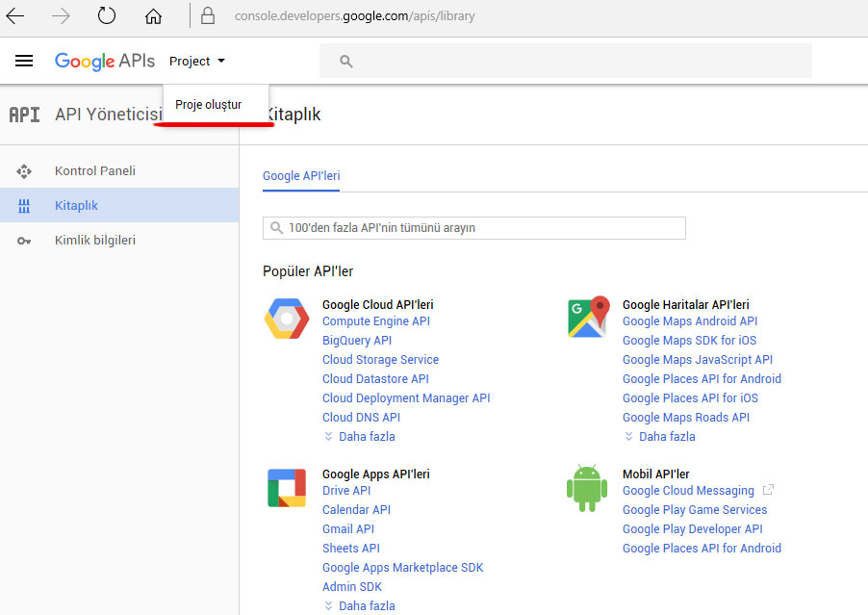
Task: Open the Gmail API link
Action: tap(348, 529)
